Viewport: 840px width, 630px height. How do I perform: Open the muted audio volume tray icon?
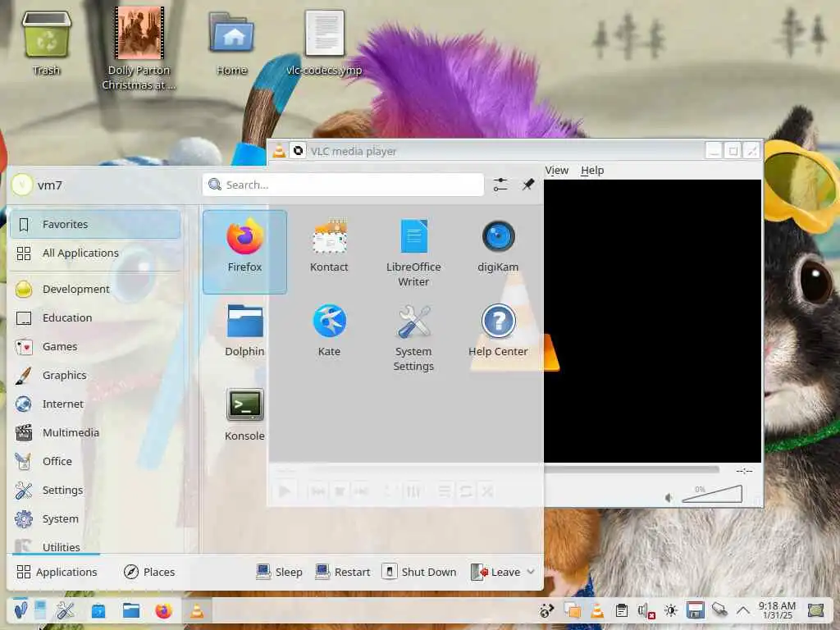(x=646, y=610)
